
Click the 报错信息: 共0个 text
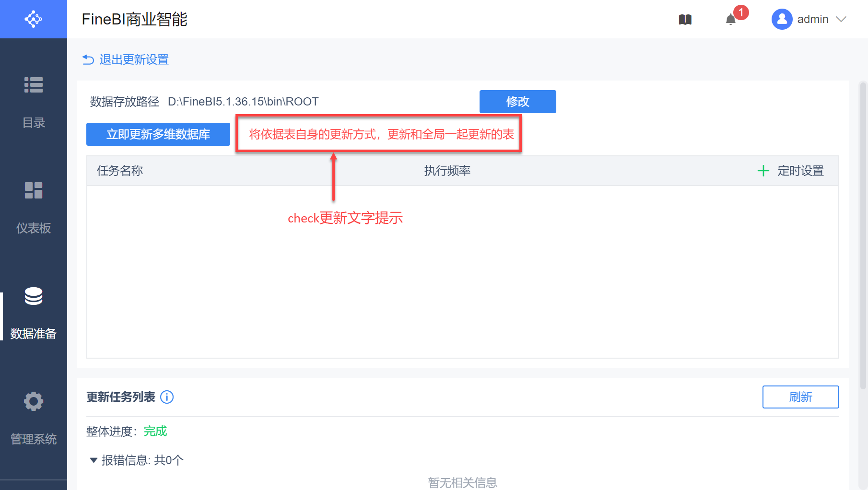(x=142, y=460)
